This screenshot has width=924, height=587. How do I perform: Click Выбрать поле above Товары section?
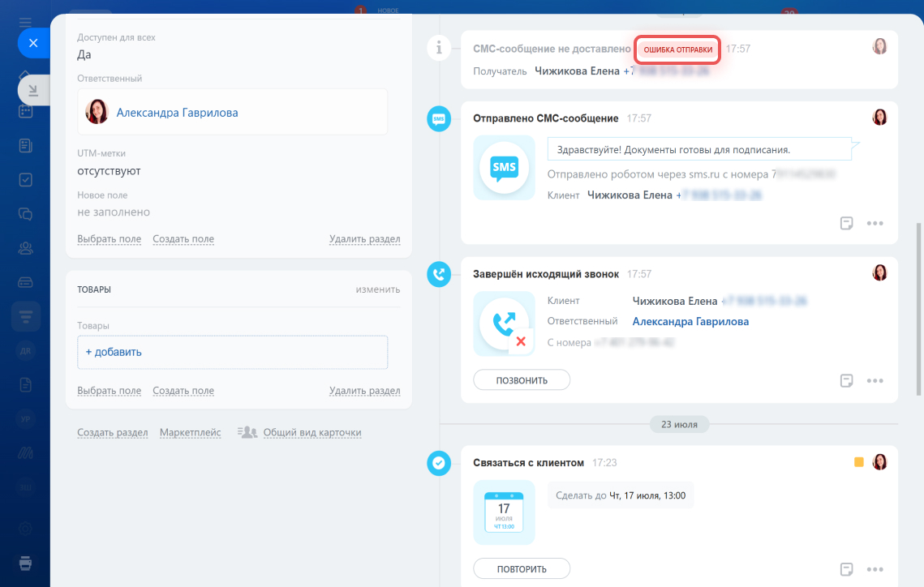tap(109, 239)
